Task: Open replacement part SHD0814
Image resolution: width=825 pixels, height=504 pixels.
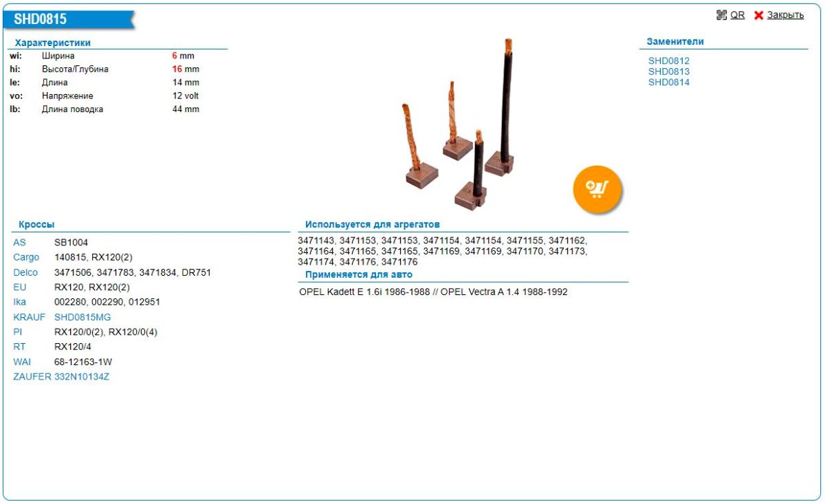Action: tap(668, 83)
